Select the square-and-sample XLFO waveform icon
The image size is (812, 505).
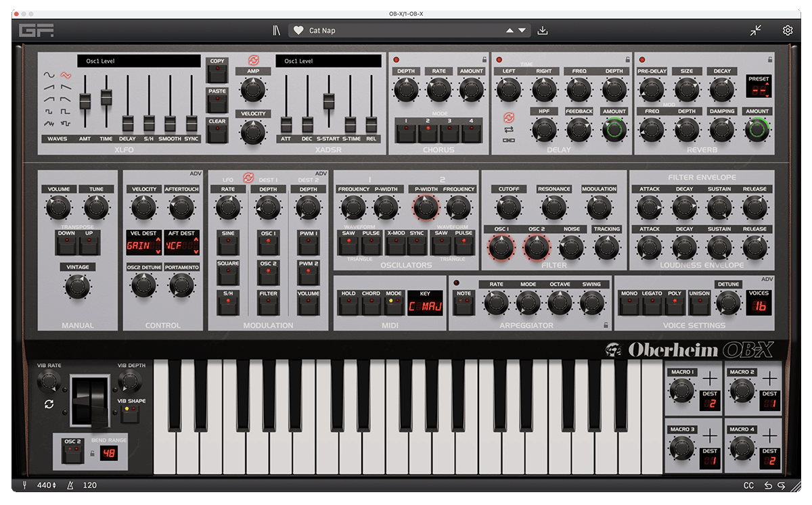pos(66,124)
